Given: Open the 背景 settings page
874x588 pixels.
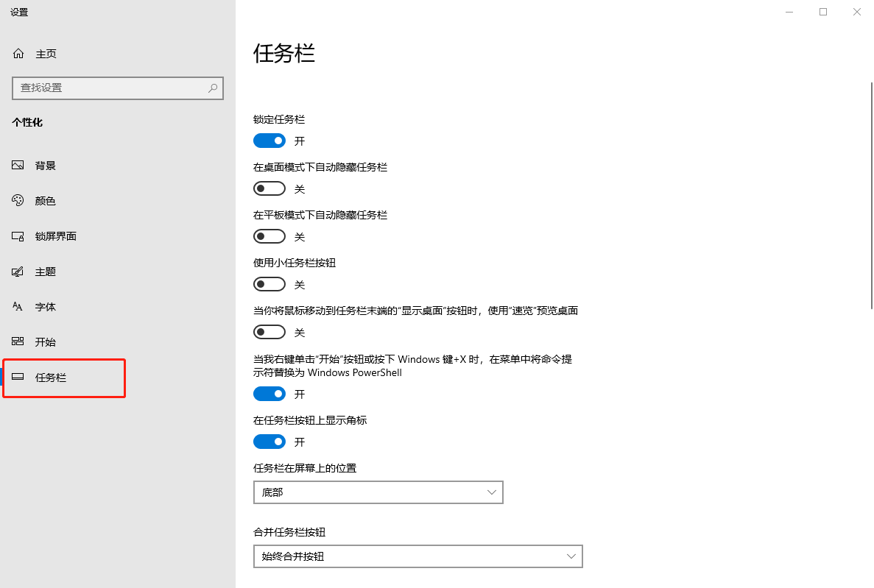Looking at the screenshot, I should [46, 166].
